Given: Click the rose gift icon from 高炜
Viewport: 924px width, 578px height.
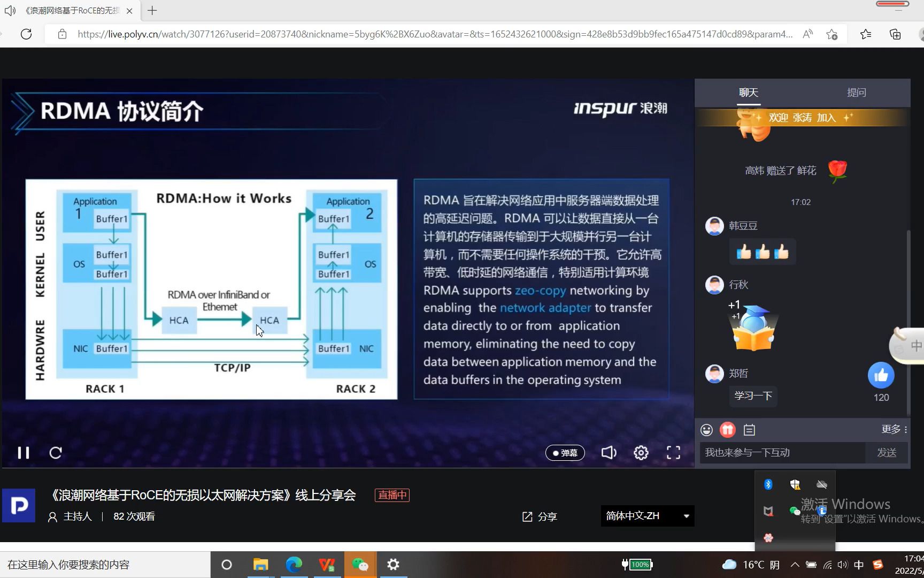Looking at the screenshot, I should pyautogui.click(x=837, y=171).
